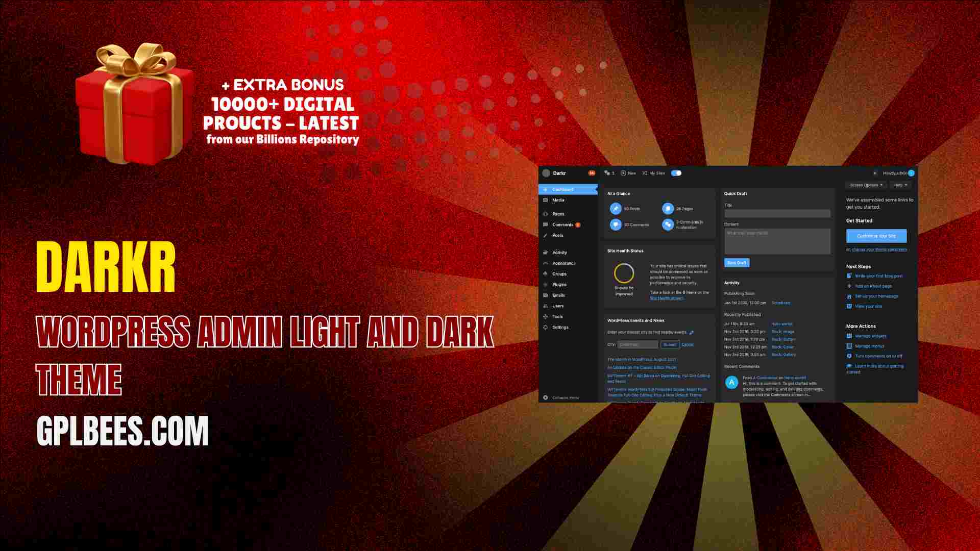Open the Site Health screen link
This screenshot has width=980, height=551.
pos(667,298)
